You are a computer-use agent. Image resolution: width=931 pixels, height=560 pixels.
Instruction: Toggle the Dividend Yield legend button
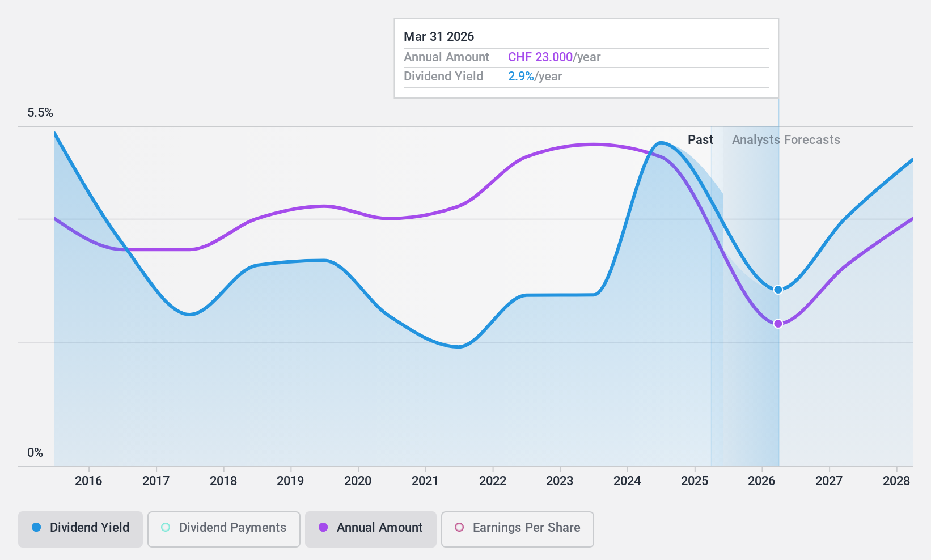(81, 529)
